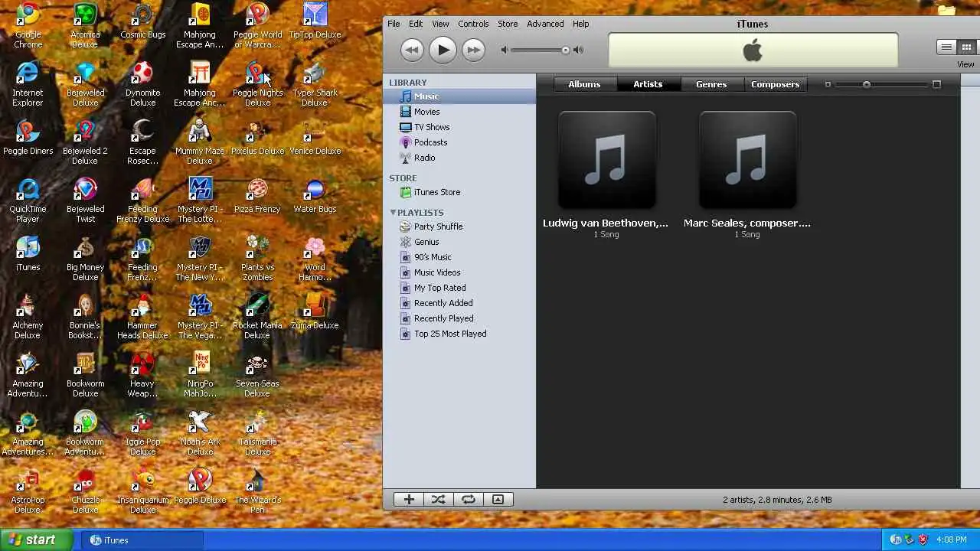
Task: Select Music in the library sidebar
Action: pyautogui.click(x=459, y=96)
